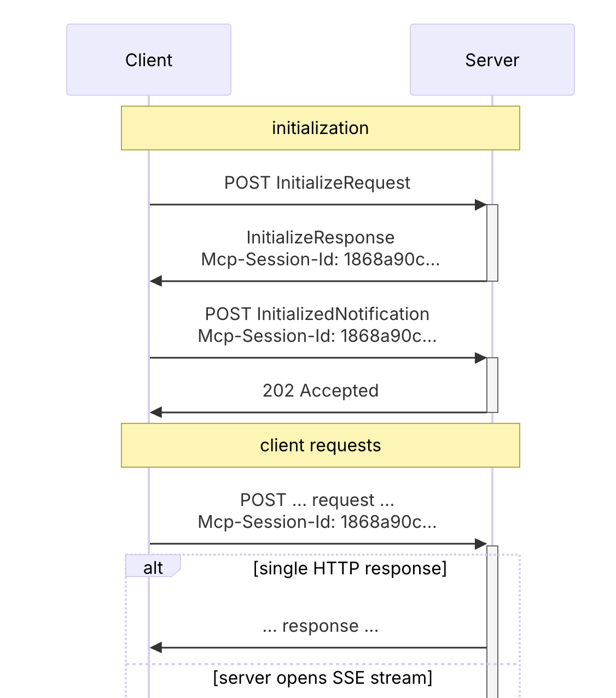The height and width of the screenshot is (698, 616).
Task: Select the yellow initialization note
Action: click(320, 128)
